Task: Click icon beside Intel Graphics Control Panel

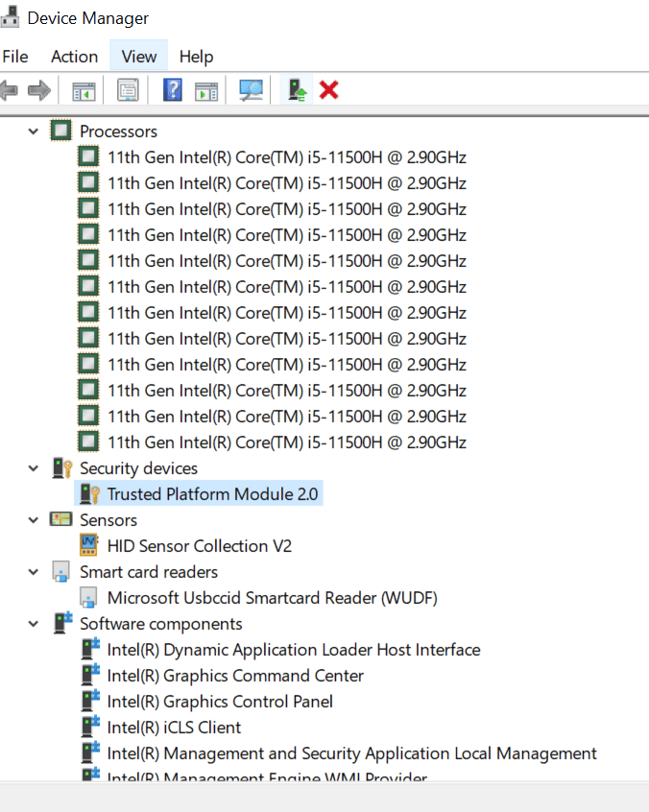Action: 90,701
